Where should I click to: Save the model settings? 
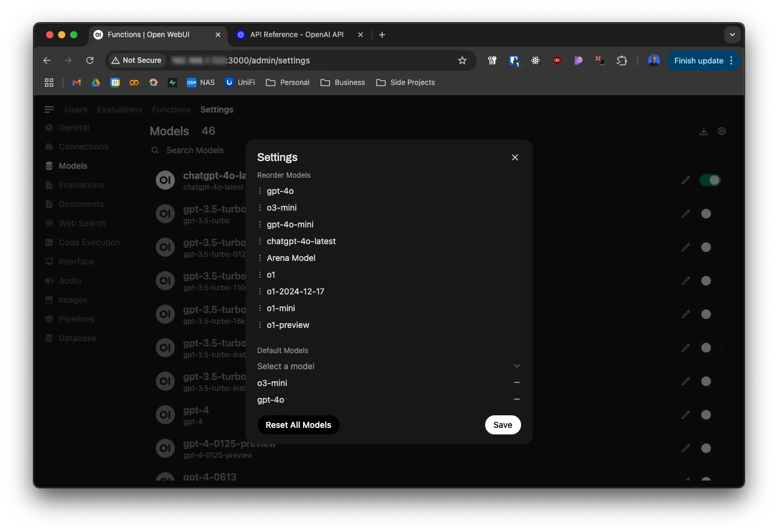pyautogui.click(x=502, y=425)
